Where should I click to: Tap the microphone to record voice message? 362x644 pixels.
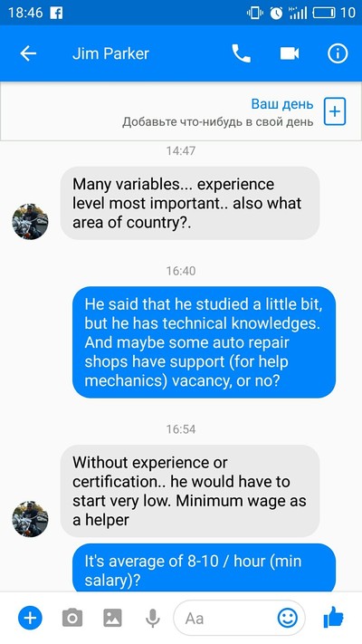point(153,618)
